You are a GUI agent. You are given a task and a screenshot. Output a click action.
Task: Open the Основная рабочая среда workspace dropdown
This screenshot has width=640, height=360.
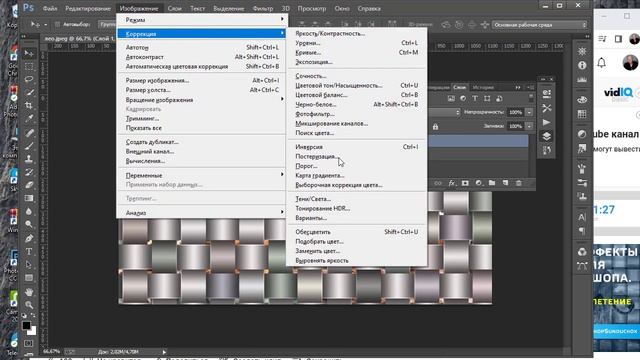tap(539, 25)
